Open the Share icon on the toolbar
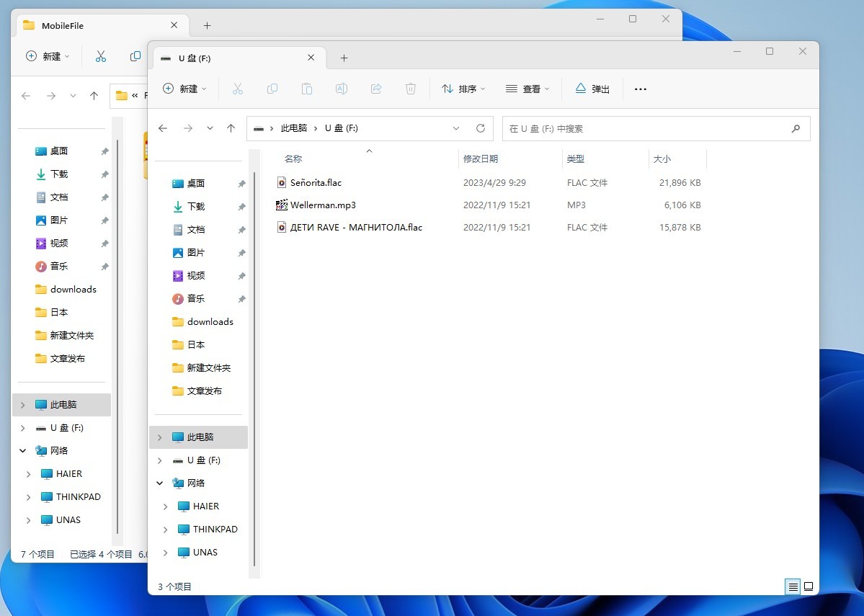864x616 pixels. pos(376,89)
